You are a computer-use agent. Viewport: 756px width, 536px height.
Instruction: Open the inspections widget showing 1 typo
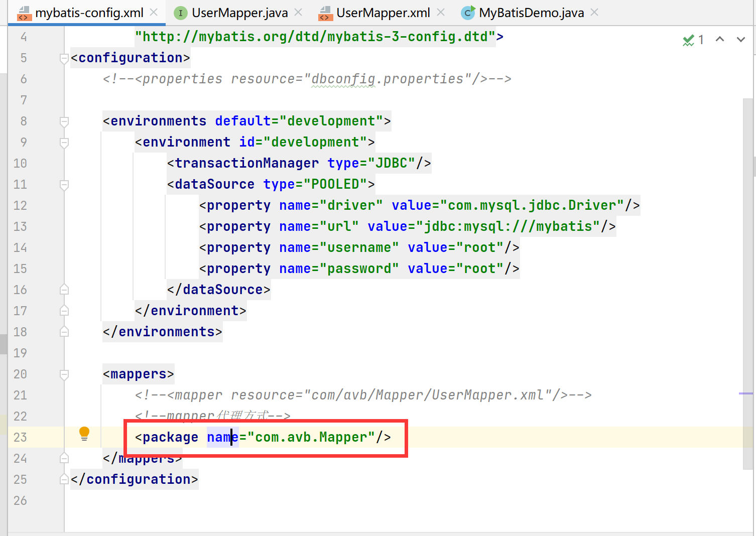point(693,40)
